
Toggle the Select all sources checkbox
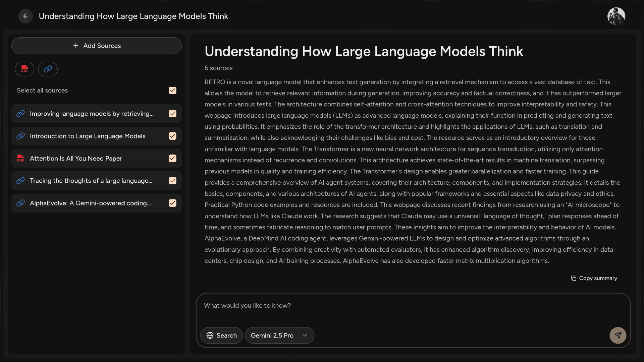(x=172, y=90)
